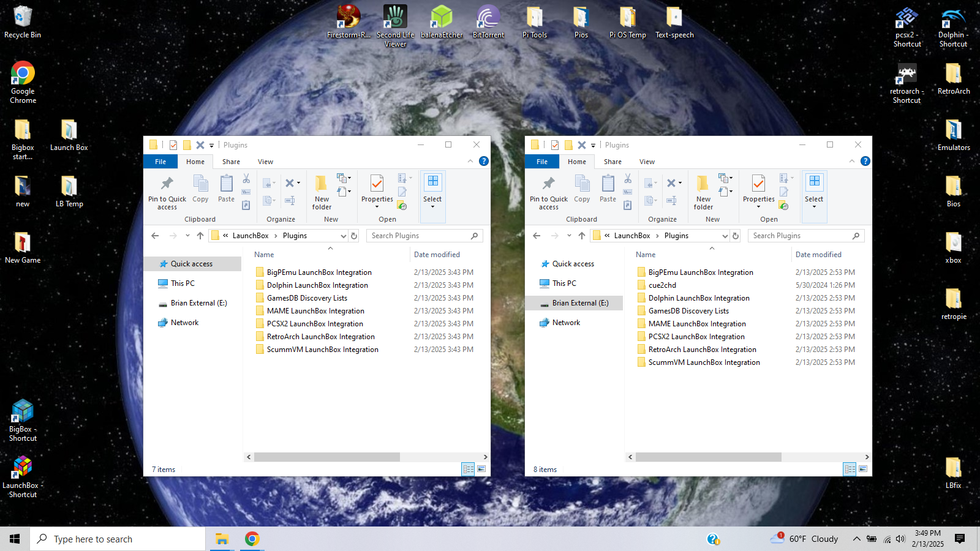Click Search Plugins field in left window

[x=424, y=236]
